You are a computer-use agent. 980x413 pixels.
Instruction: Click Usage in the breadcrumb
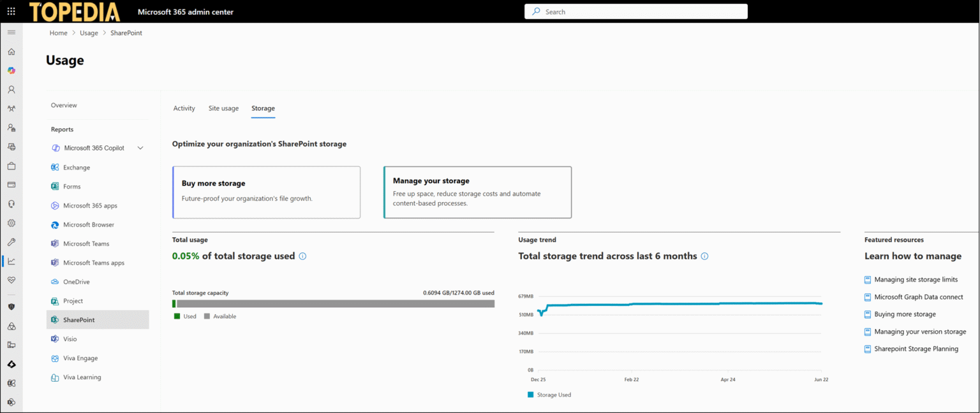pyautogui.click(x=89, y=33)
